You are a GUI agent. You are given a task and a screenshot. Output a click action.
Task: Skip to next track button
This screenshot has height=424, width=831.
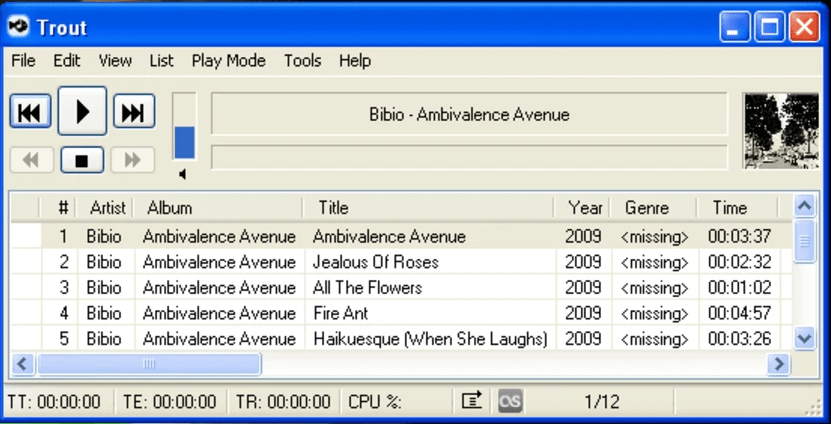[134, 111]
